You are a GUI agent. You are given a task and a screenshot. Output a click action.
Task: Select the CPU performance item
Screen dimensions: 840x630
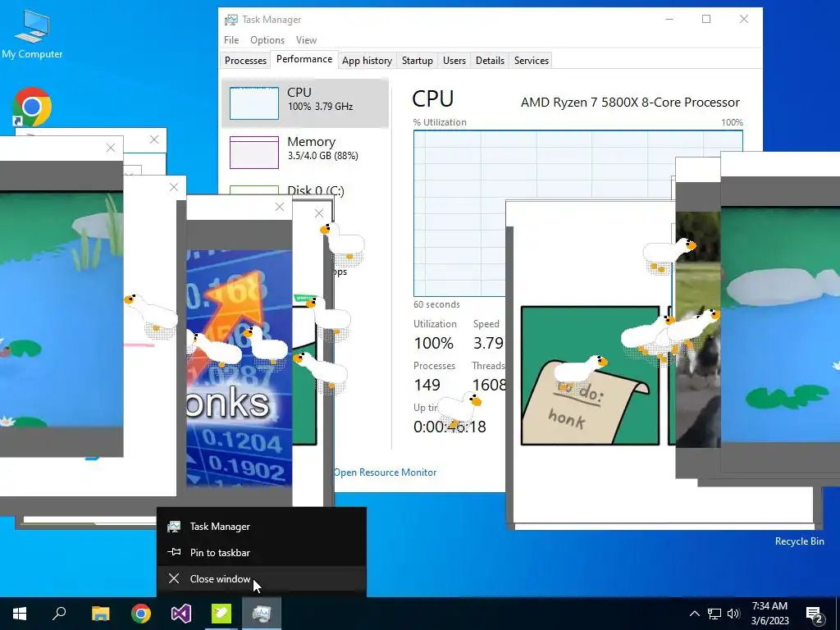click(305, 103)
